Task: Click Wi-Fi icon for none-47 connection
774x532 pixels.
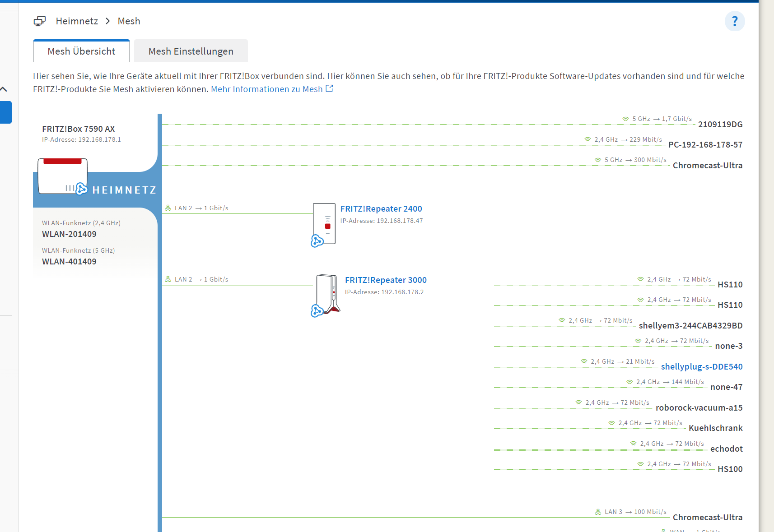Action: (629, 382)
